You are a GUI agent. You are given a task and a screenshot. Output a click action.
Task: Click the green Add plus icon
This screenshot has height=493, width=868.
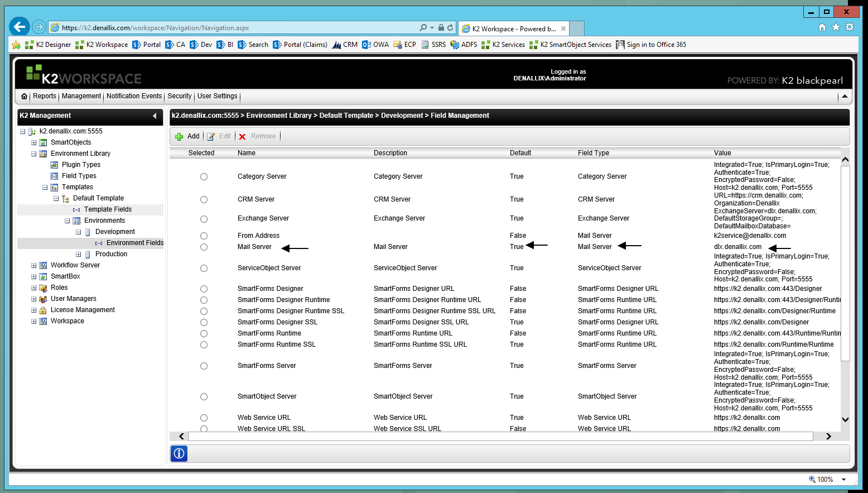point(179,136)
